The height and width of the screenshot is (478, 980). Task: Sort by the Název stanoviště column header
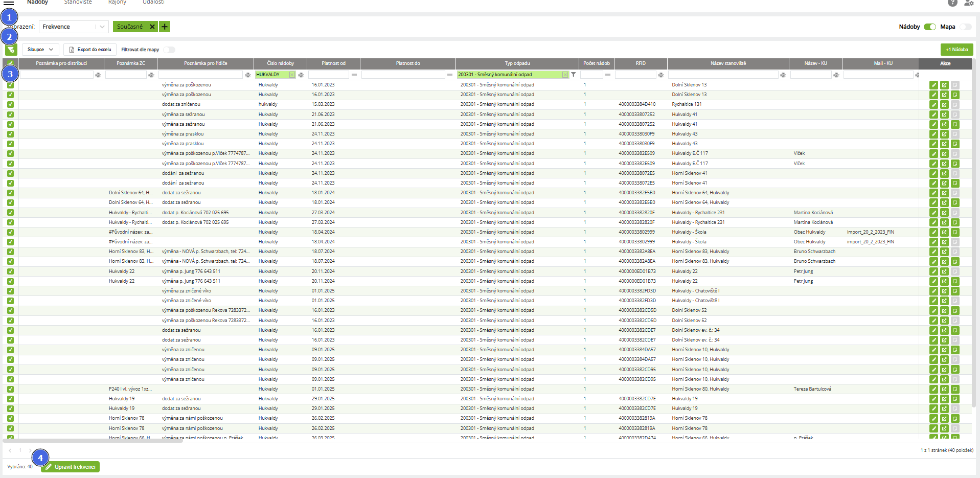(x=728, y=63)
